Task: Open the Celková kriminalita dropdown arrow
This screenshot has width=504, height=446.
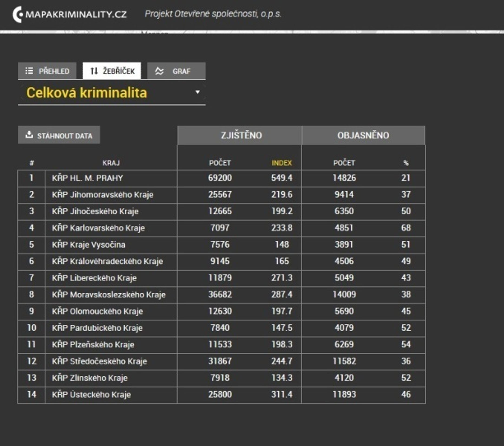Action: click(197, 92)
